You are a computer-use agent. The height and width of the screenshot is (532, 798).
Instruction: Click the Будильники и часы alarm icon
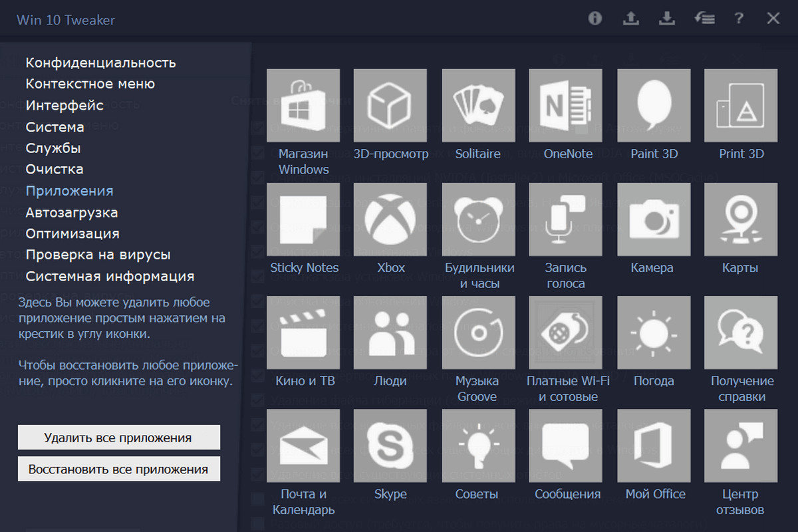(478, 220)
